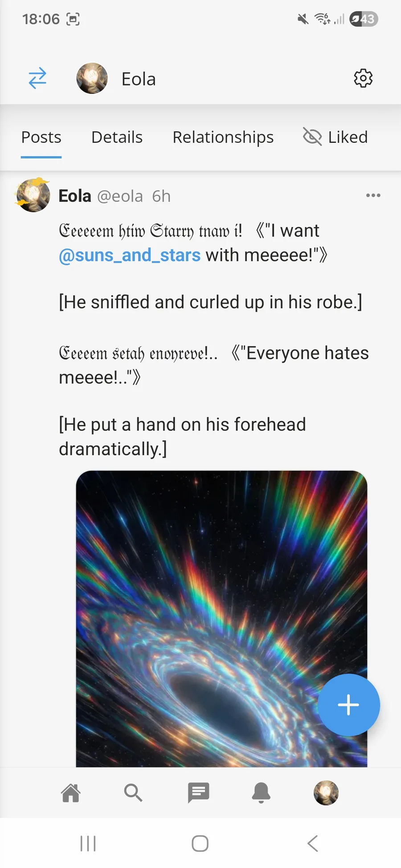Image resolution: width=401 pixels, height=868 pixels.
Task: Tap the switch account arrows icon
Action: [x=37, y=78]
